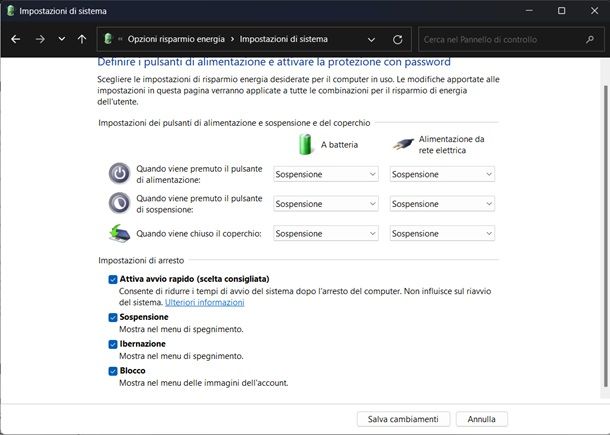Click the power button icon
The height and width of the screenshot is (435, 610).
119,173
